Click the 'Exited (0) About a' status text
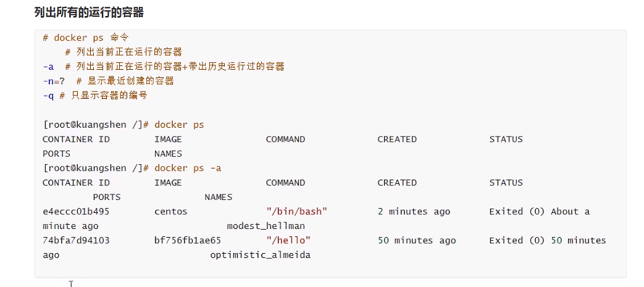This screenshot has height=287, width=644. [539, 212]
